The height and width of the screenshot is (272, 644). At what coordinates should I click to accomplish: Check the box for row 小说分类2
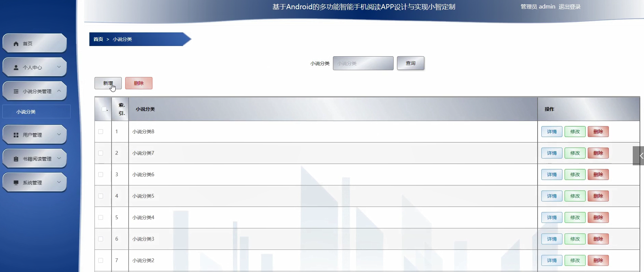101,260
